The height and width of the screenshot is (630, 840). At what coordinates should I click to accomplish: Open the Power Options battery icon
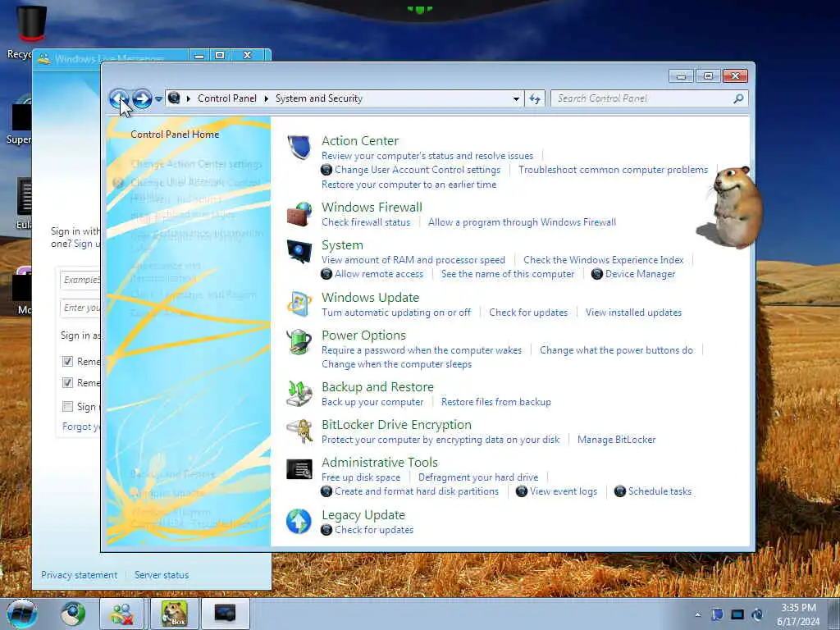299,342
